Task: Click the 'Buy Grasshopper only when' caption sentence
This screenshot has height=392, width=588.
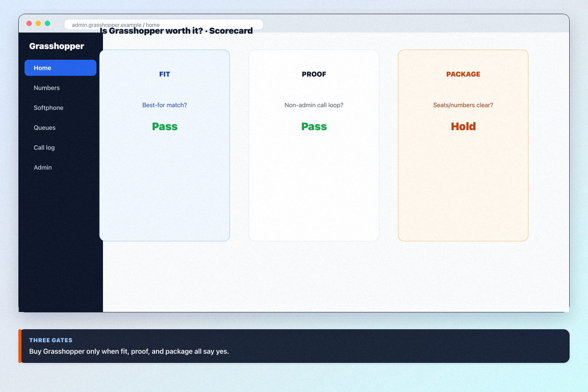Action: pyautogui.click(x=129, y=351)
